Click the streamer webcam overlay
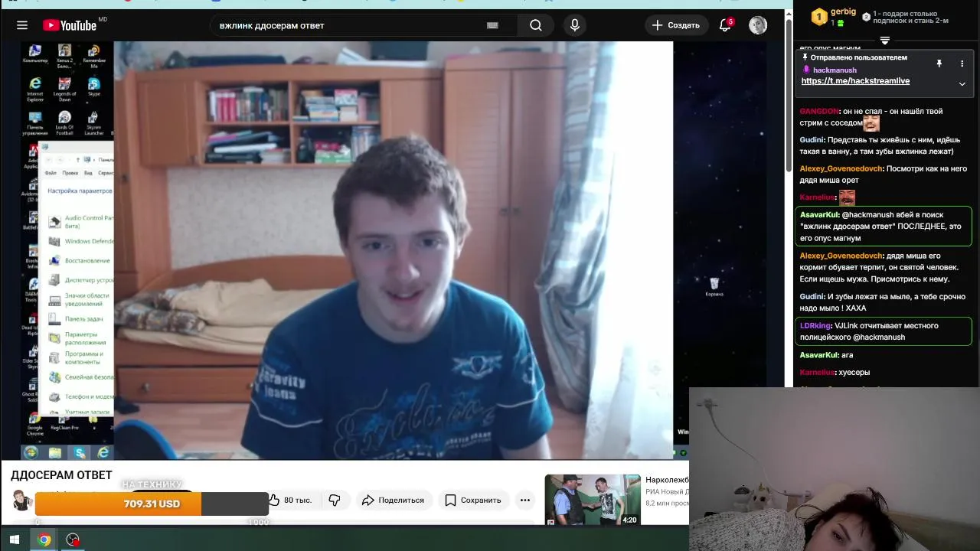 [835, 469]
